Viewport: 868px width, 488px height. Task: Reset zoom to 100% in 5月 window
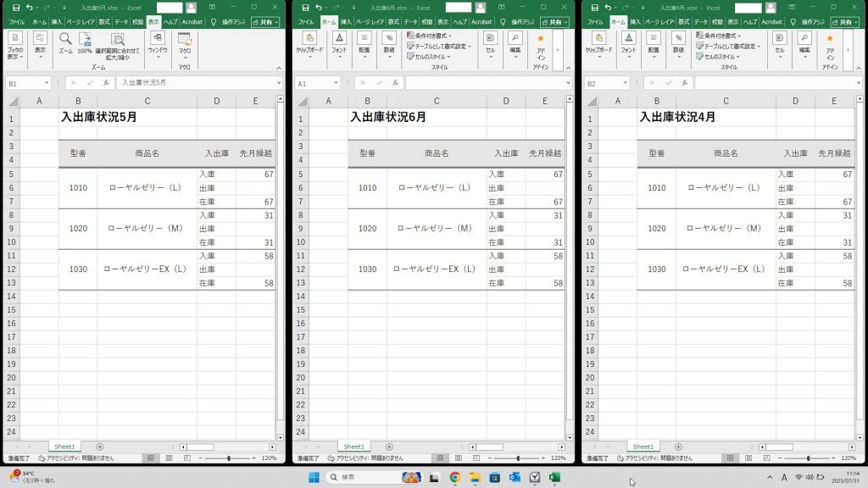[85, 42]
